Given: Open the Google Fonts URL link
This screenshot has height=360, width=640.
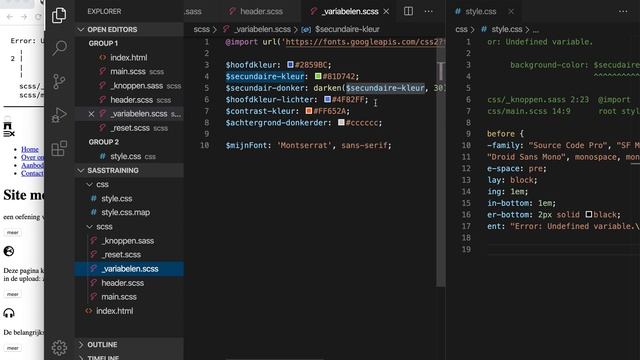Looking at the screenshot, I should coord(365,42).
